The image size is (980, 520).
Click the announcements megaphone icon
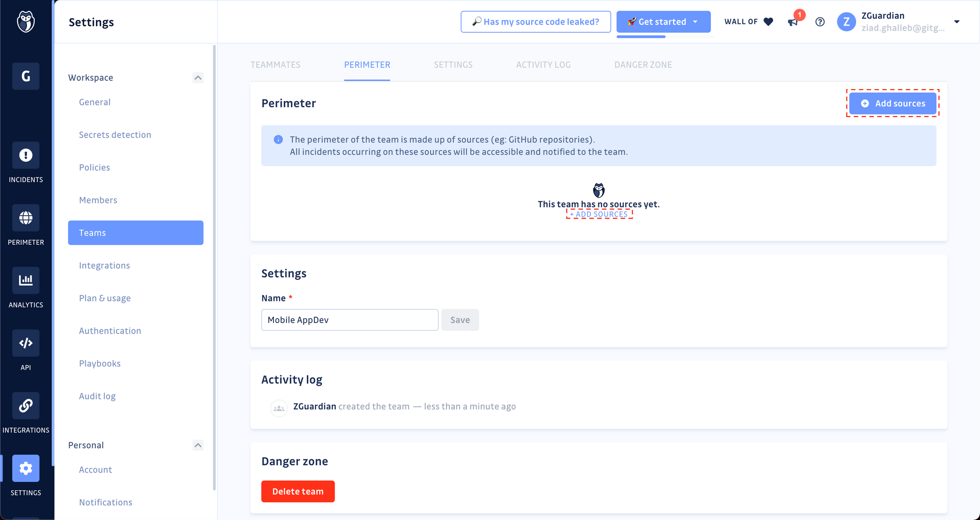click(793, 22)
